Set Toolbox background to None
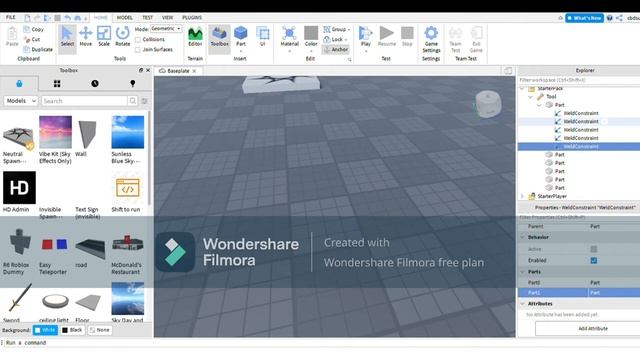640x360 pixels. coord(100,330)
